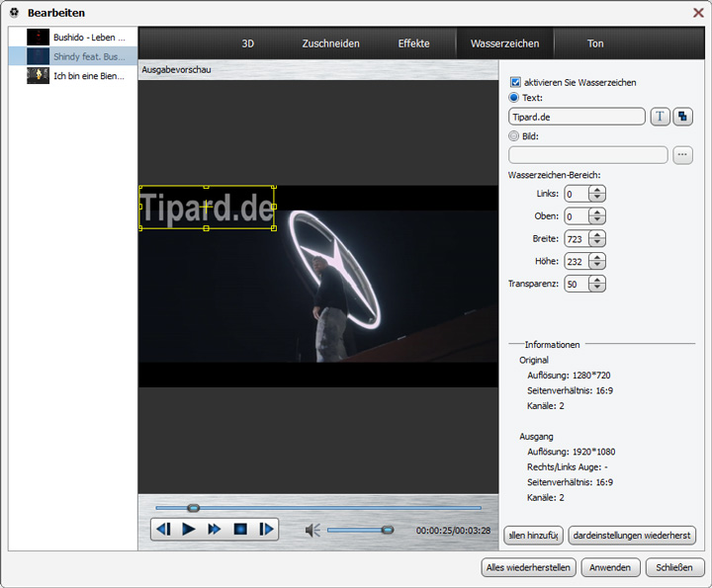Close the Bearbeiten window
This screenshot has width=712, height=588.
pos(698,12)
